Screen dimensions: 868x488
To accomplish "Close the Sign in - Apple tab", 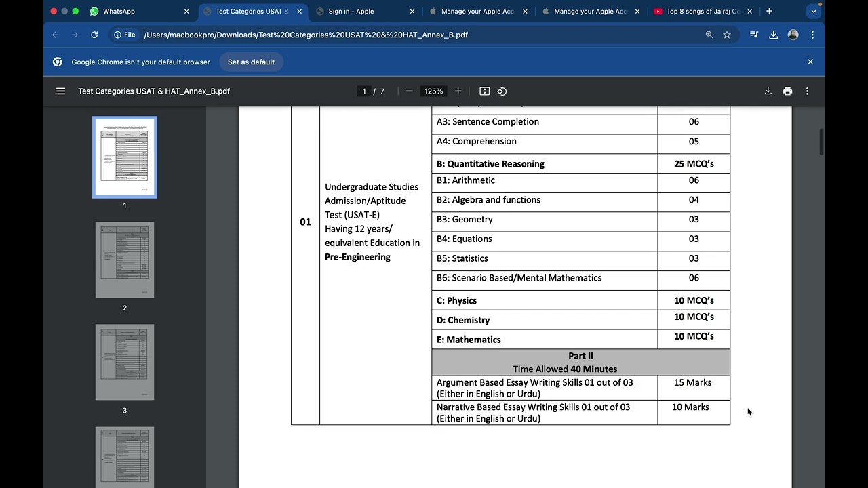I will click(x=412, y=12).
